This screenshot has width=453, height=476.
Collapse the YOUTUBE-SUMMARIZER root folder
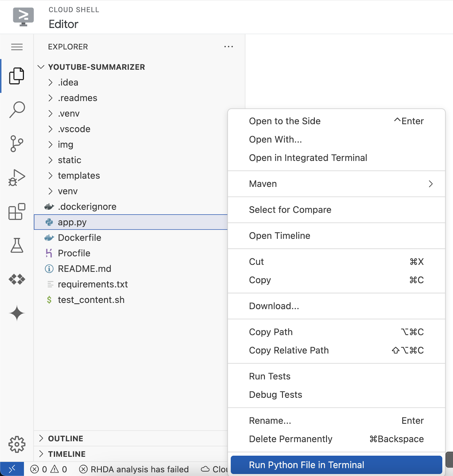[96, 67]
